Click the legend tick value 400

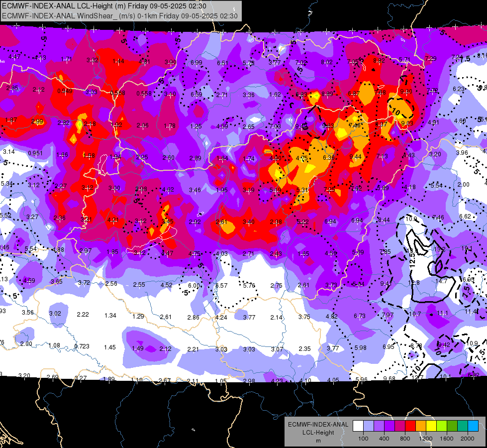pyautogui.click(x=384, y=439)
